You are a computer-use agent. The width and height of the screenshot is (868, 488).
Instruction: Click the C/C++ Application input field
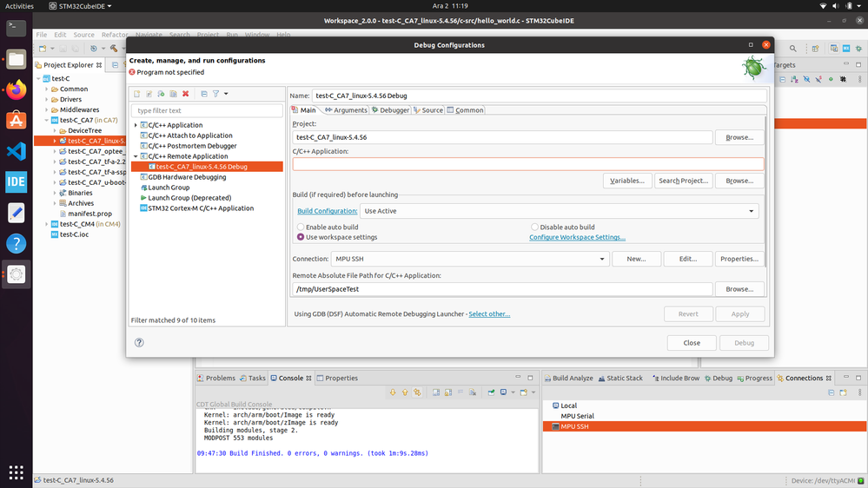click(528, 164)
